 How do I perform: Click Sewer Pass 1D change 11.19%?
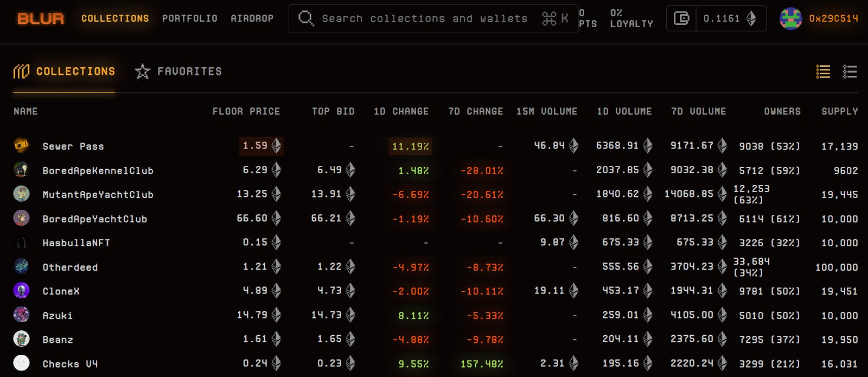[410, 146]
